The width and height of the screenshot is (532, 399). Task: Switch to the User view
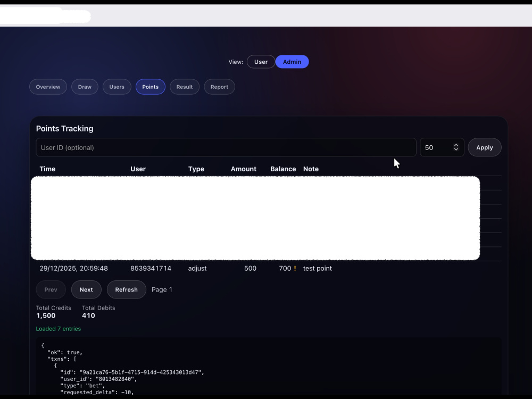pyautogui.click(x=261, y=62)
